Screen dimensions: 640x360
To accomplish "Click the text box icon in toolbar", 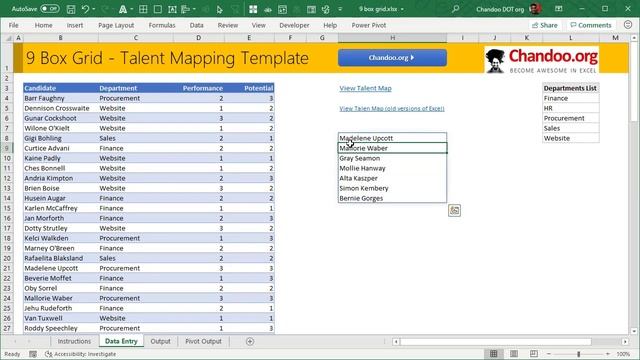I will pyautogui.click(x=172, y=9).
